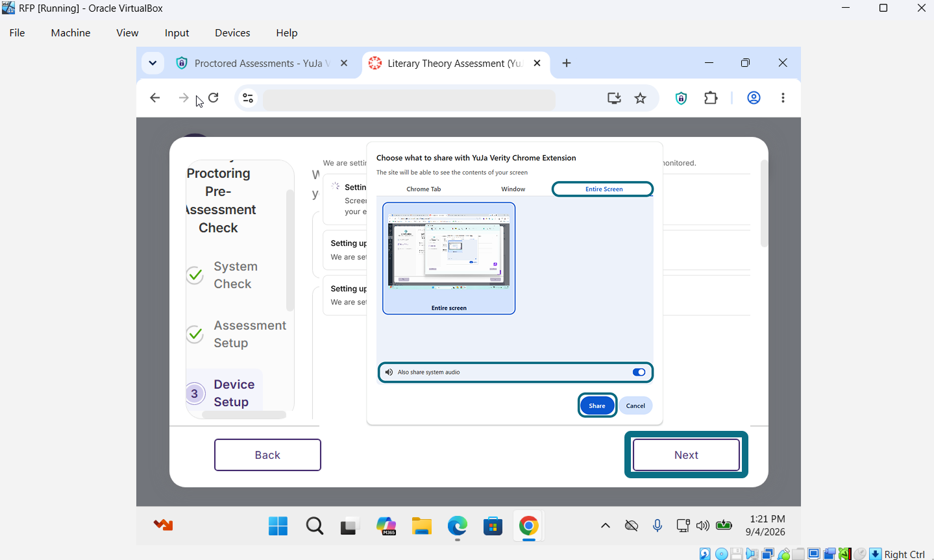
Task: Open Microsoft Store from the taskbar
Action: click(x=493, y=526)
